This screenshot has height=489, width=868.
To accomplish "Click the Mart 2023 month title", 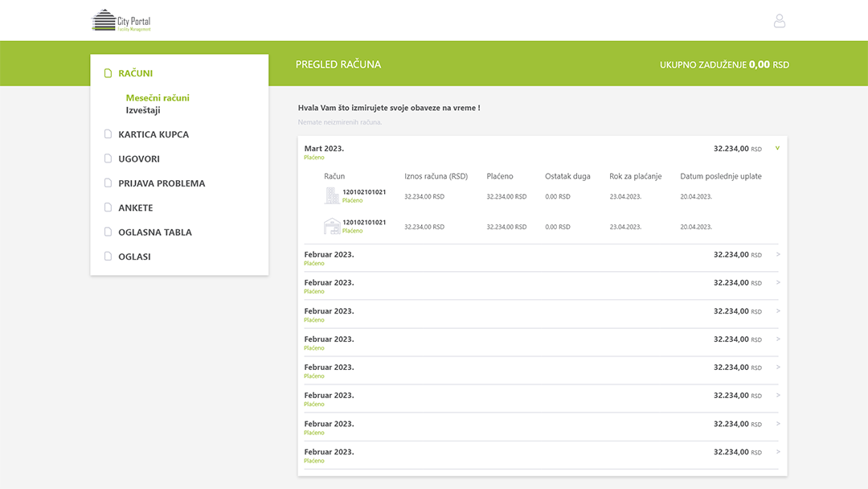I will (324, 149).
